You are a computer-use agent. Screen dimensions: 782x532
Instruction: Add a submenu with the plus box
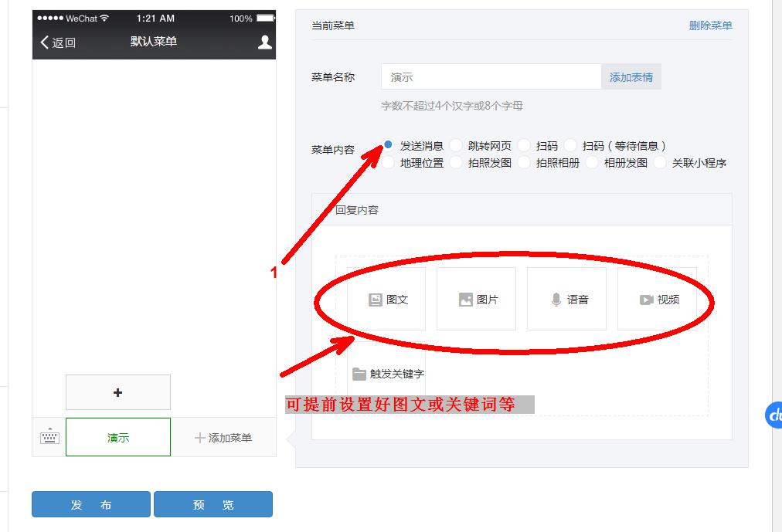click(118, 392)
